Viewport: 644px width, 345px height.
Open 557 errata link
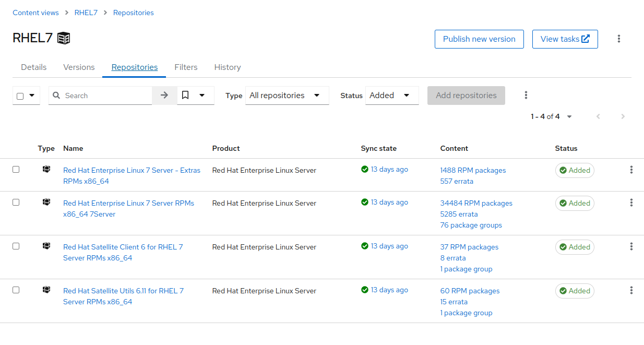457,181
